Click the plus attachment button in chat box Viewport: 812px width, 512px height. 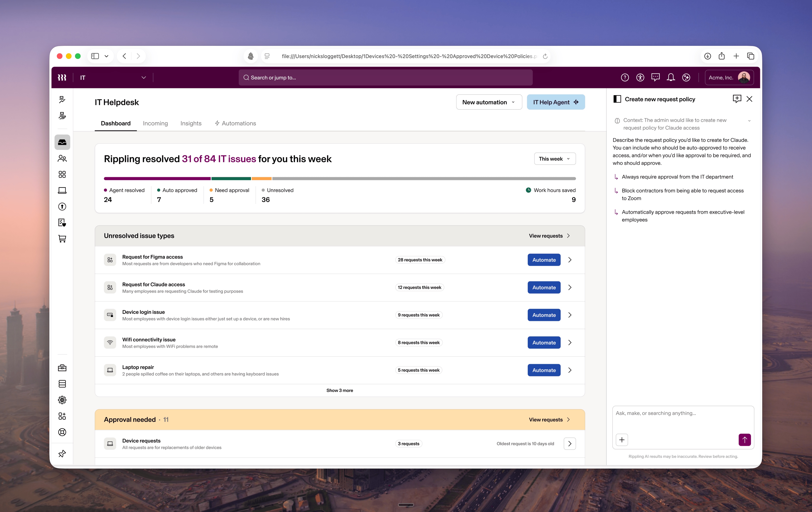[x=622, y=440]
